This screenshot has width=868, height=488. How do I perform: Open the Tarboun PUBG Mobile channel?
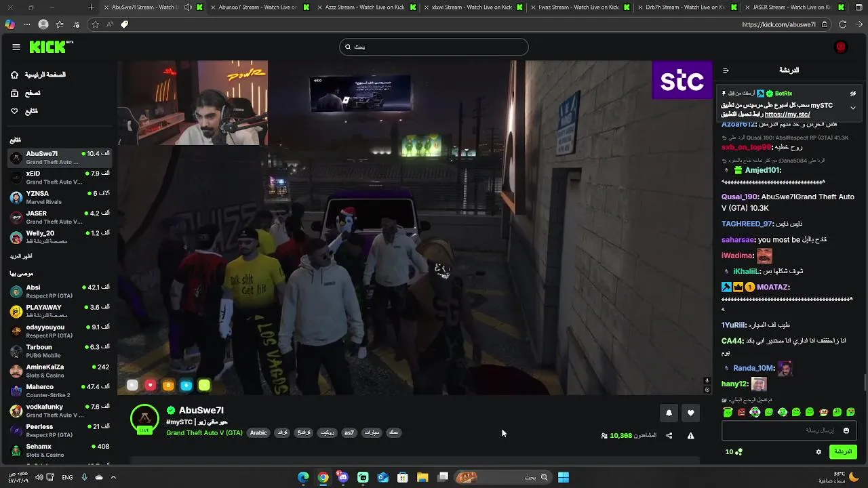(x=60, y=351)
